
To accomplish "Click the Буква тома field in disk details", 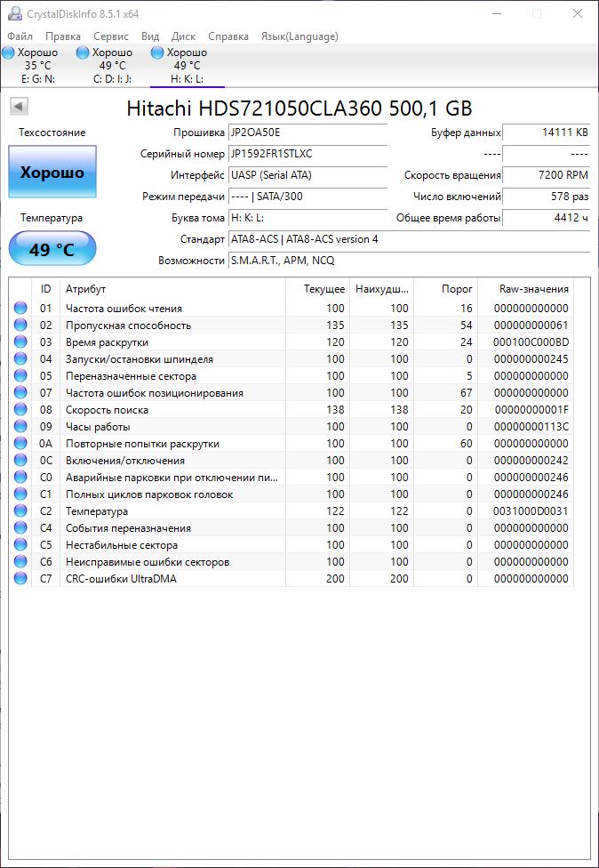I will [307, 218].
